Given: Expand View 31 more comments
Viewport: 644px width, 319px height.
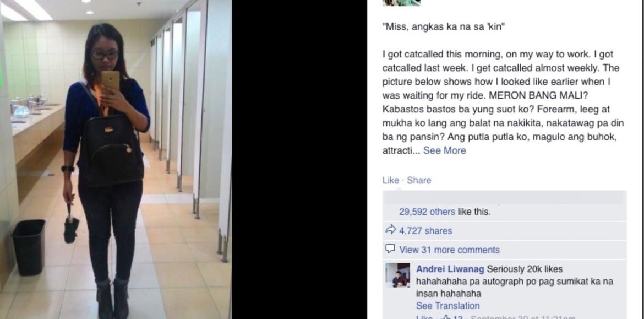Looking at the screenshot, I should tap(449, 250).
